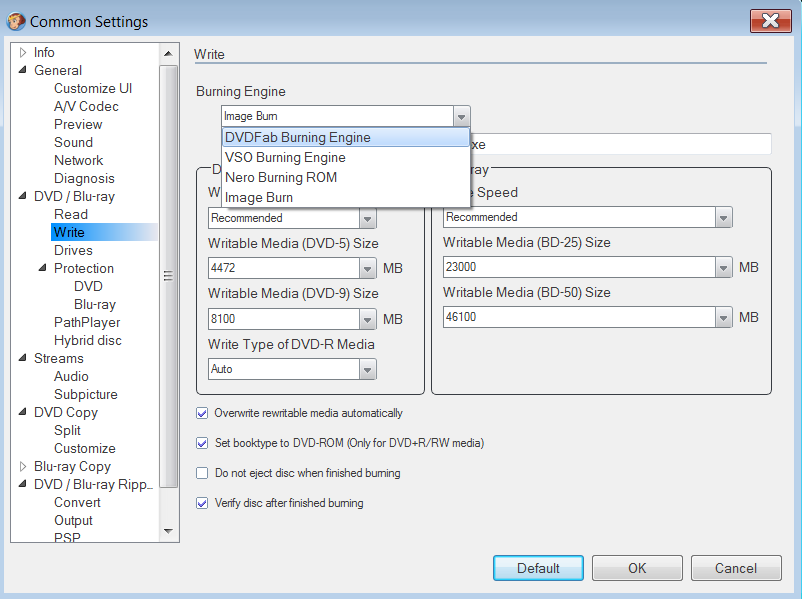The height and width of the screenshot is (599, 802).
Task: Click the DVDFab app icon in title bar
Action: click(16, 21)
